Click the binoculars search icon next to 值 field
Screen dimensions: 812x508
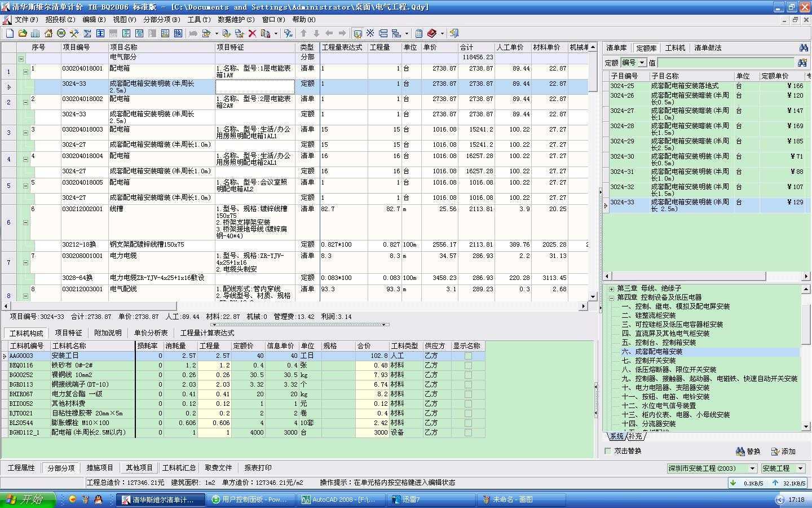[802, 63]
